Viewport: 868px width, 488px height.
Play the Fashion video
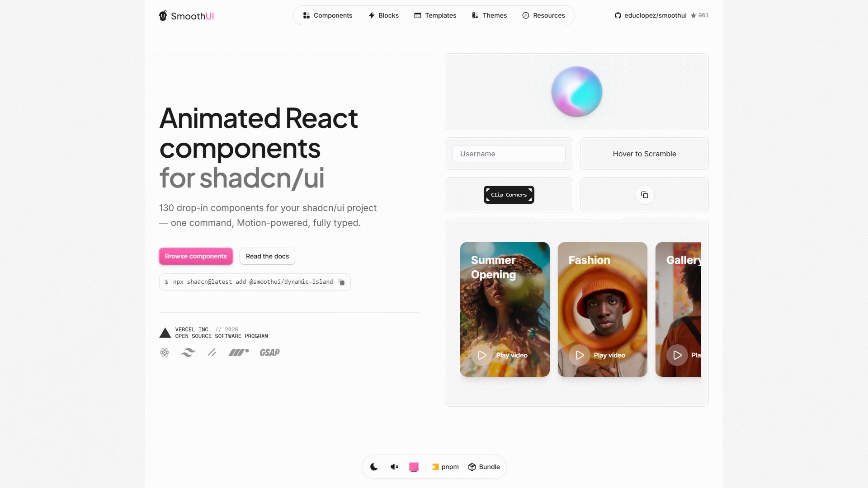pos(580,355)
